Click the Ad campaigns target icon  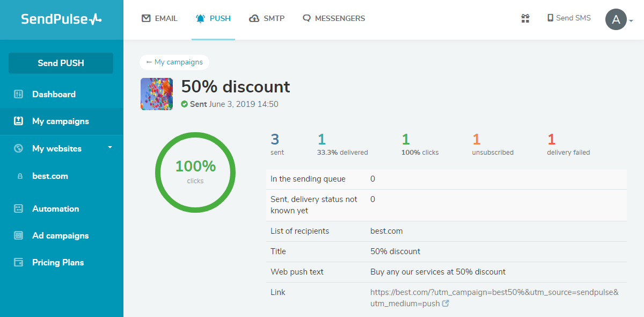(19, 235)
